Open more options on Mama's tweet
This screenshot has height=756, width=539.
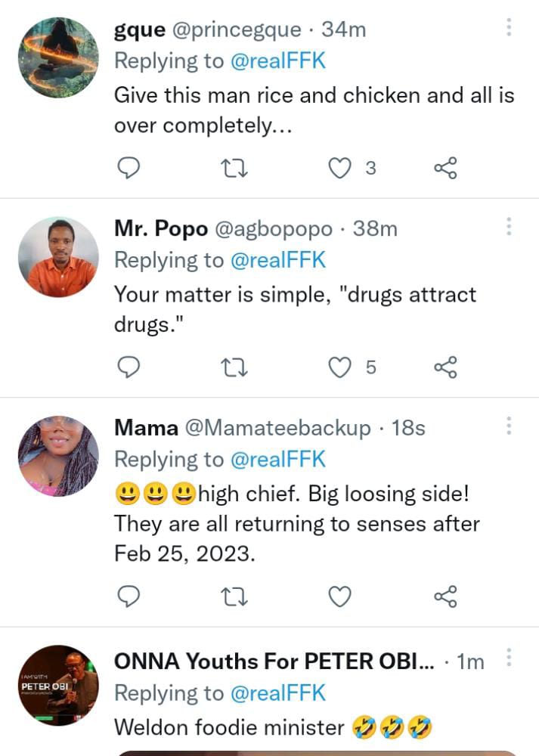[x=509, y=426]
